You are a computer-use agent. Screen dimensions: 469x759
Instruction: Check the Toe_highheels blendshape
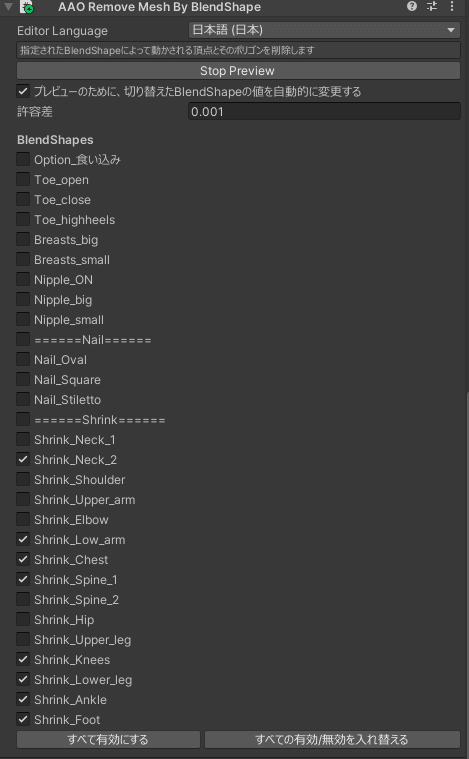[x=23, y=219]
